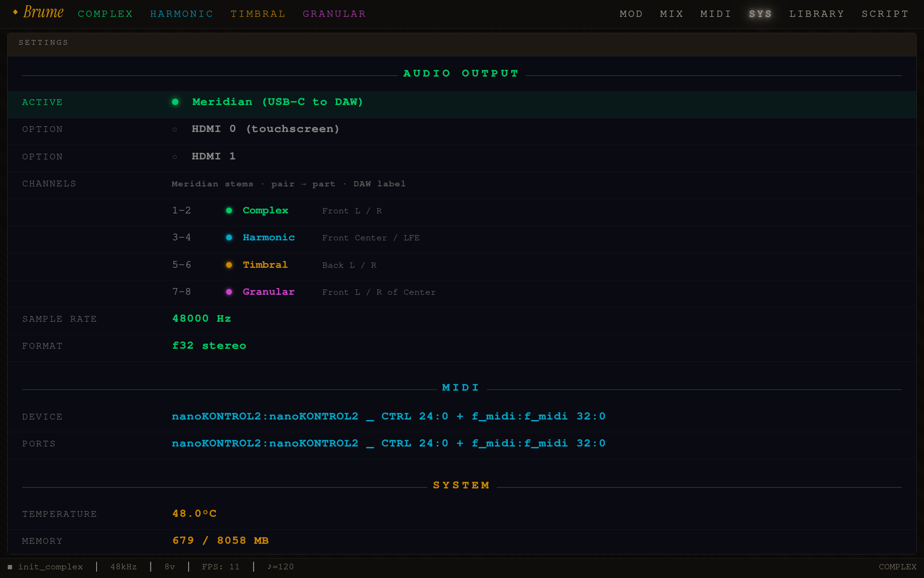Open the FORMAT f32 stereo selector
This screenshot has height=578, width=924.
(209, 345)
